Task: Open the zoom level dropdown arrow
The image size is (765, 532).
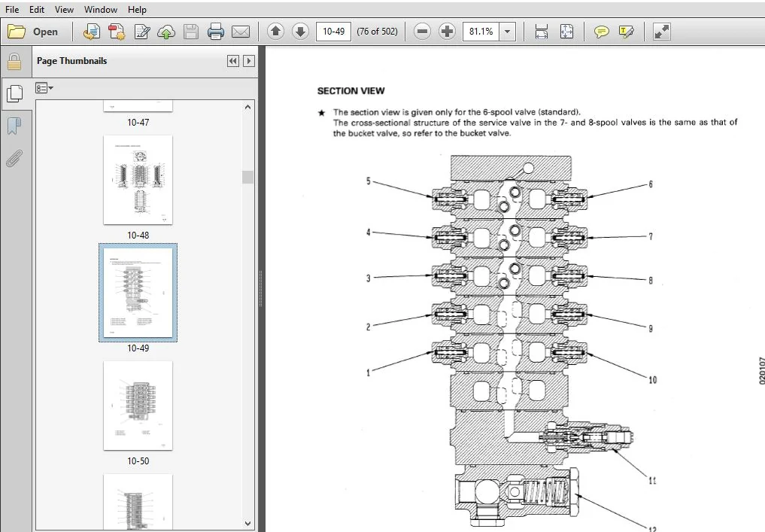Action: pyautogui.click(x=508, y=32)
